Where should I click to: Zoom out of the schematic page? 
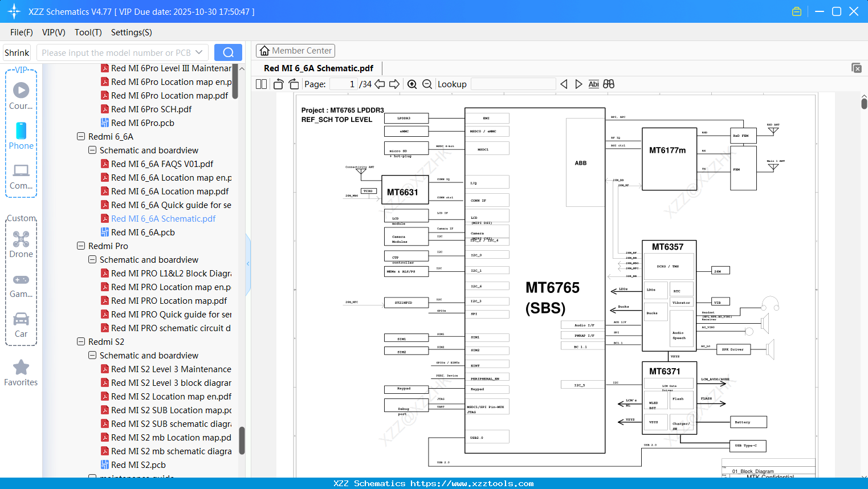pos(426,84)
